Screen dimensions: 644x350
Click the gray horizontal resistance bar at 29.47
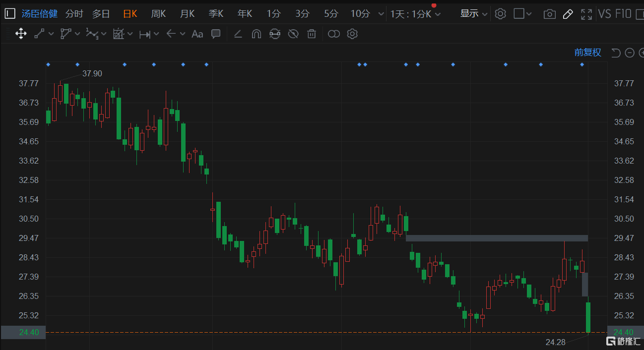[496, 238]
